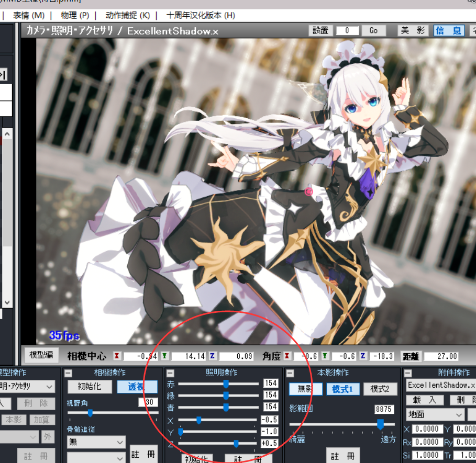Click the blue Z icon beside 角度
The width and height of the screenshot is (476, 463).
363,356
